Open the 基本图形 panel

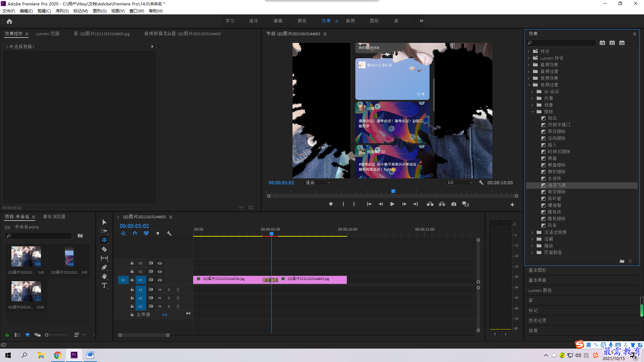[537, 270]
